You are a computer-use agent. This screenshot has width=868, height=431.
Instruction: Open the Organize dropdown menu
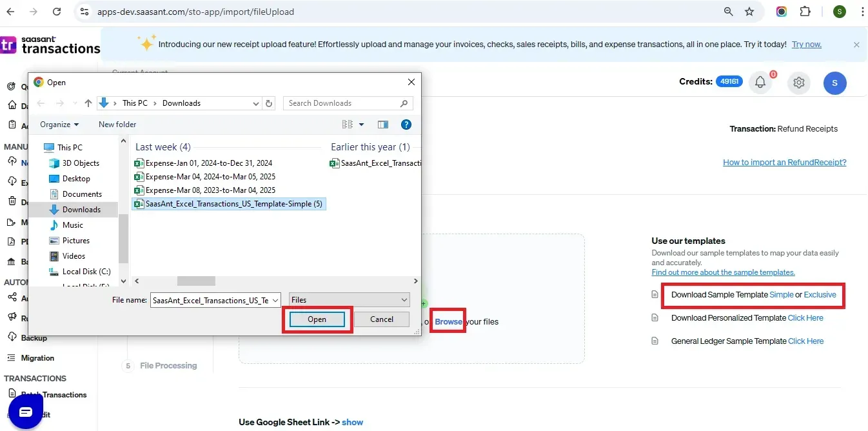(x=59, y=125)
